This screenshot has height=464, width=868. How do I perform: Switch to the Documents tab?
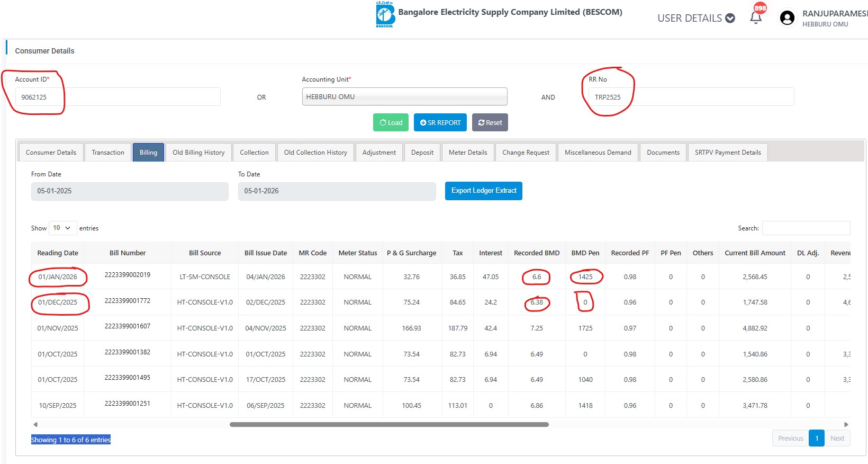click(x=663, y=153)
